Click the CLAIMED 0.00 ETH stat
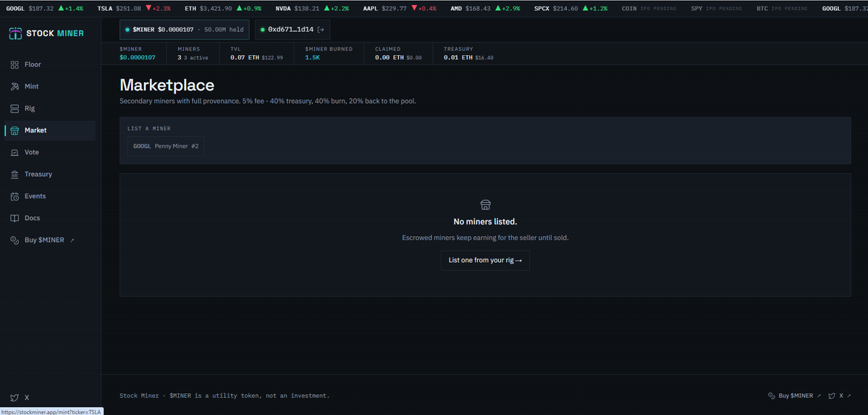 398,53
